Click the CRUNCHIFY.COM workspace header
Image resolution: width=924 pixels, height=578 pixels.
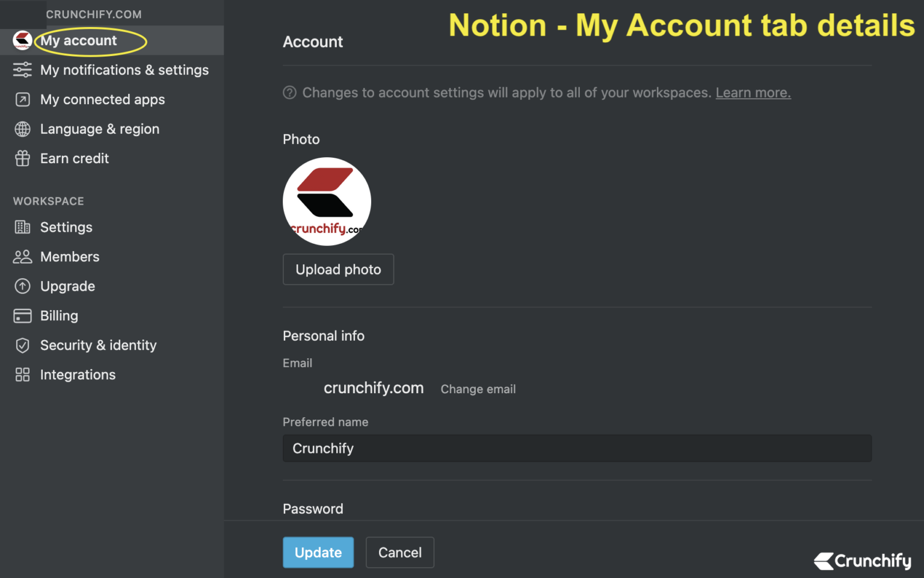pos(94,14)
